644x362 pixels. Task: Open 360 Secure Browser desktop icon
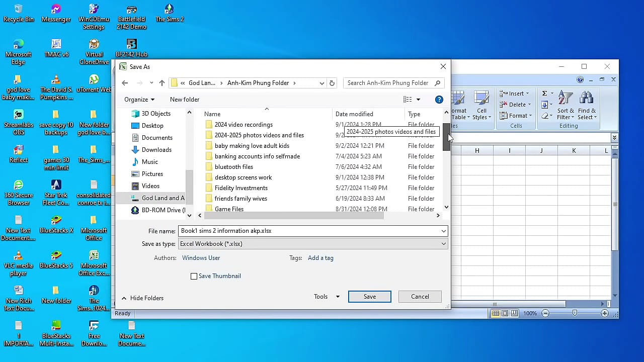(x=19, y=193)
